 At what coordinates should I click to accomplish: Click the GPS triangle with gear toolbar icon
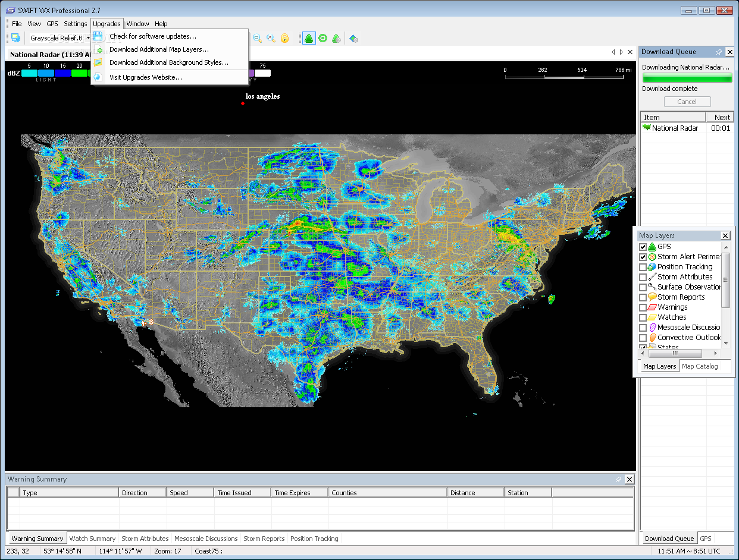point(336,38)
